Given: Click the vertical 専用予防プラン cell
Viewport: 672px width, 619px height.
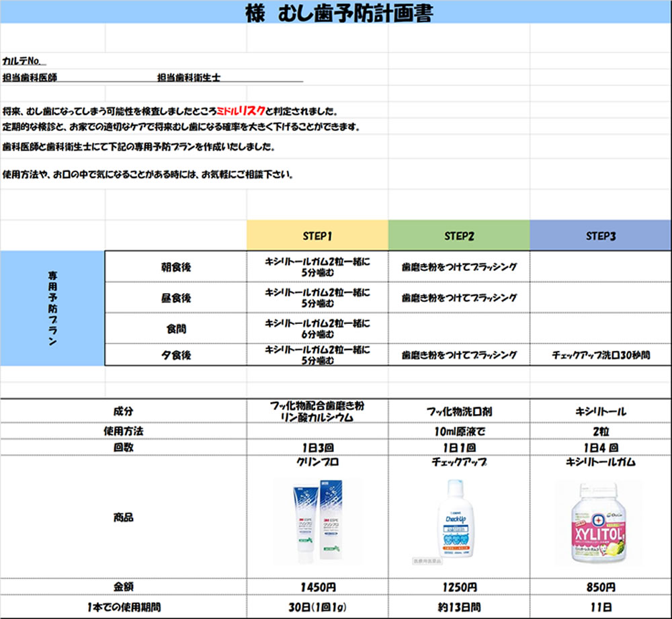Looking at the screenshot, I should tap(52, 308).
